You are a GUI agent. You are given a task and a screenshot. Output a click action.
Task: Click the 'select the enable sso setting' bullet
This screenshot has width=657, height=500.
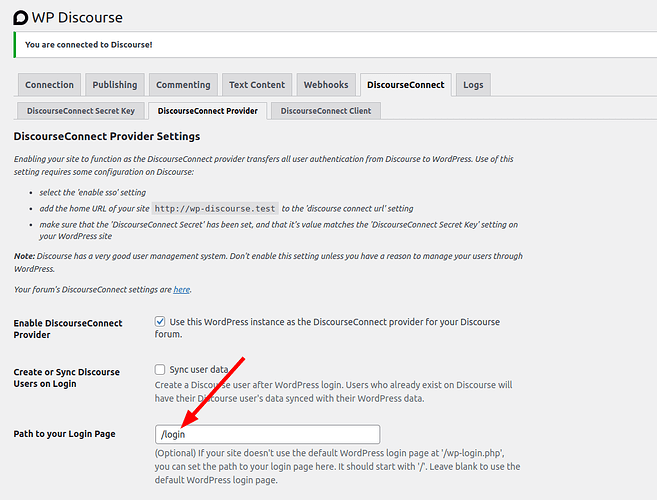(93, 192)
